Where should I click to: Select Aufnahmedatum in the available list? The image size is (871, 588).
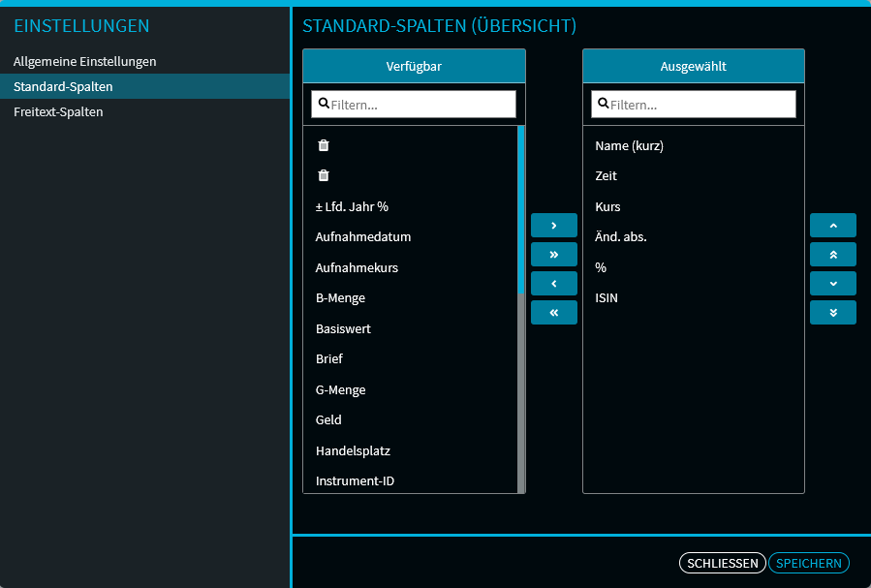coord(363,236)
